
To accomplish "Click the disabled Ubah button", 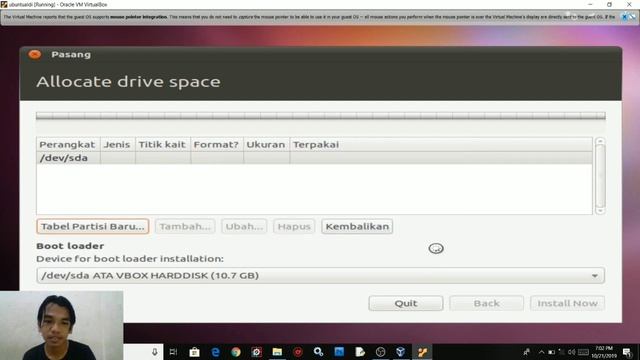I will (244, 227).
